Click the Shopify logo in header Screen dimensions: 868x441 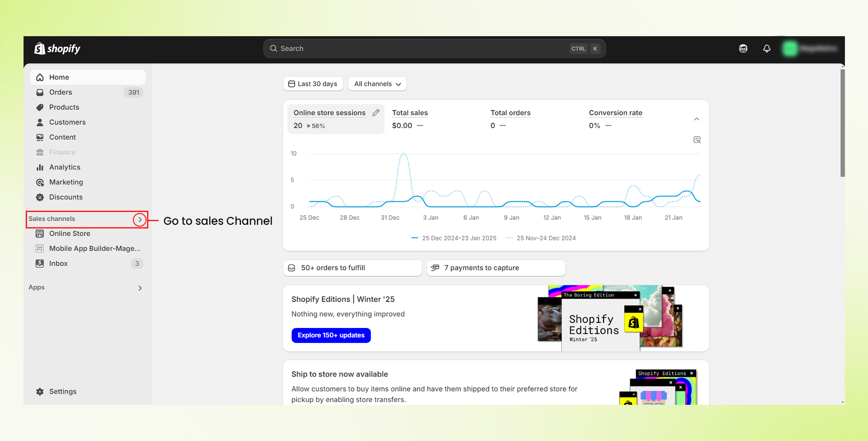pyautogui.click(x=57, y=48)
